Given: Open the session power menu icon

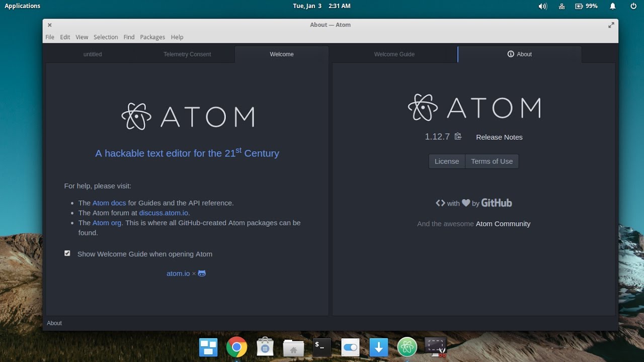Looking at the screenshot, I should tap(633, 6).
